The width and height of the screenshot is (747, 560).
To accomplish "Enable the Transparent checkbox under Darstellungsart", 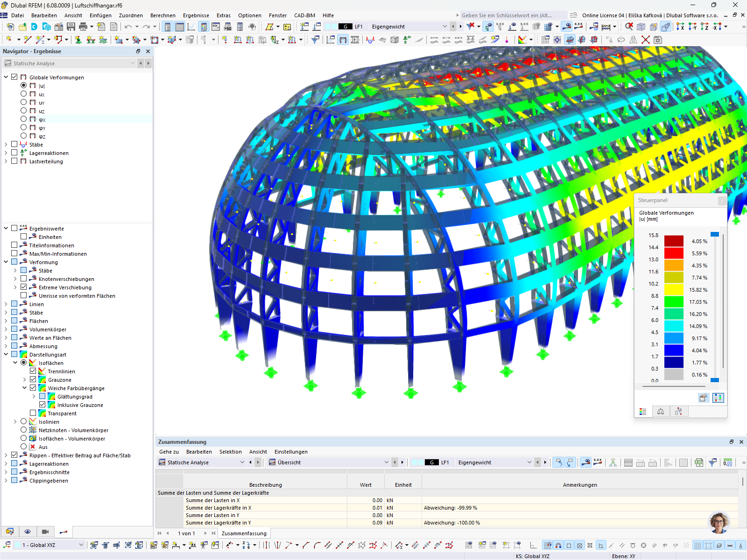I will pos(33,413).
